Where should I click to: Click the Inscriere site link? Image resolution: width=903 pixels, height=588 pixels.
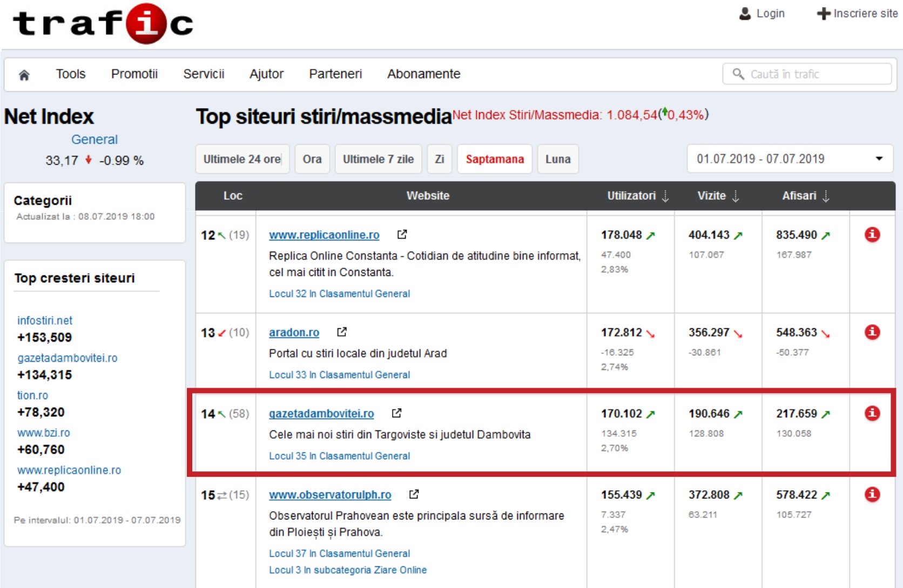click(866, 13)
